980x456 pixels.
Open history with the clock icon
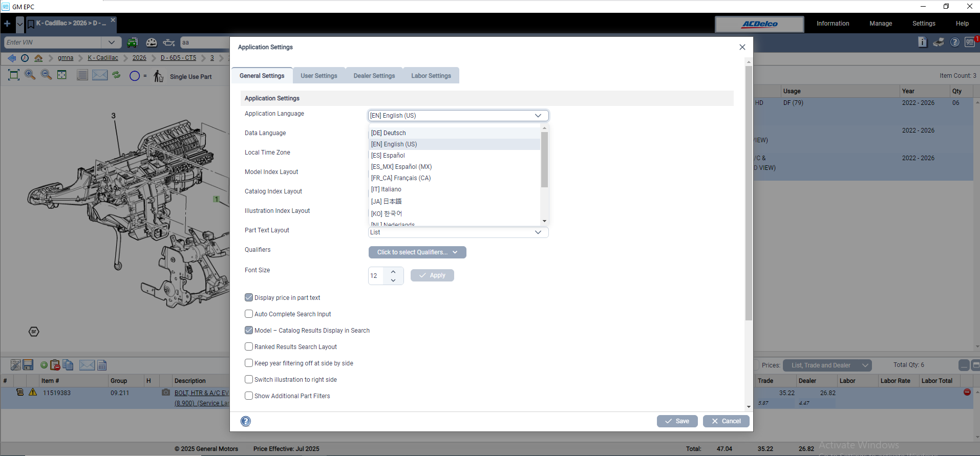[25, 58]
